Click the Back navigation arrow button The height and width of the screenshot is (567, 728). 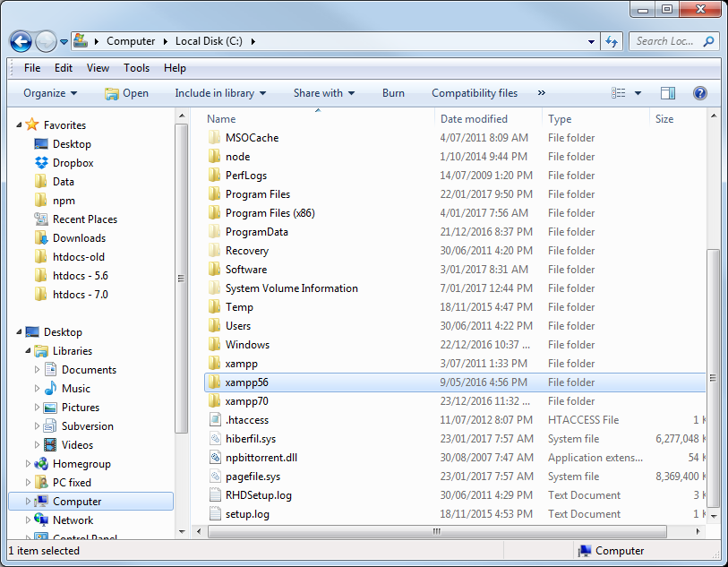point(21,41)
